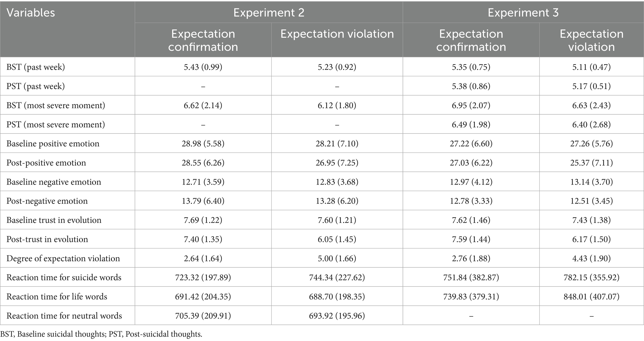Viewport: 644px width, 341px height.
Task: Select the value 5.00 (1.66)
Action: (x=337, y=258)
